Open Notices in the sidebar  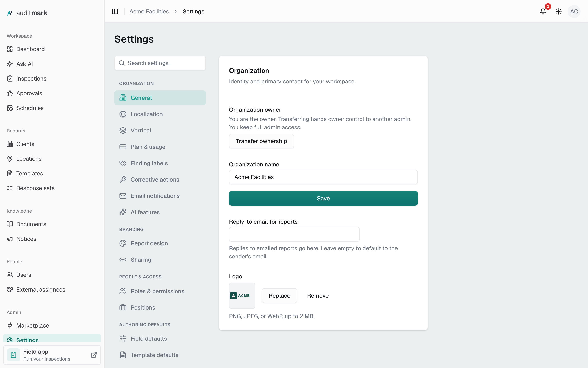[52, 239]
